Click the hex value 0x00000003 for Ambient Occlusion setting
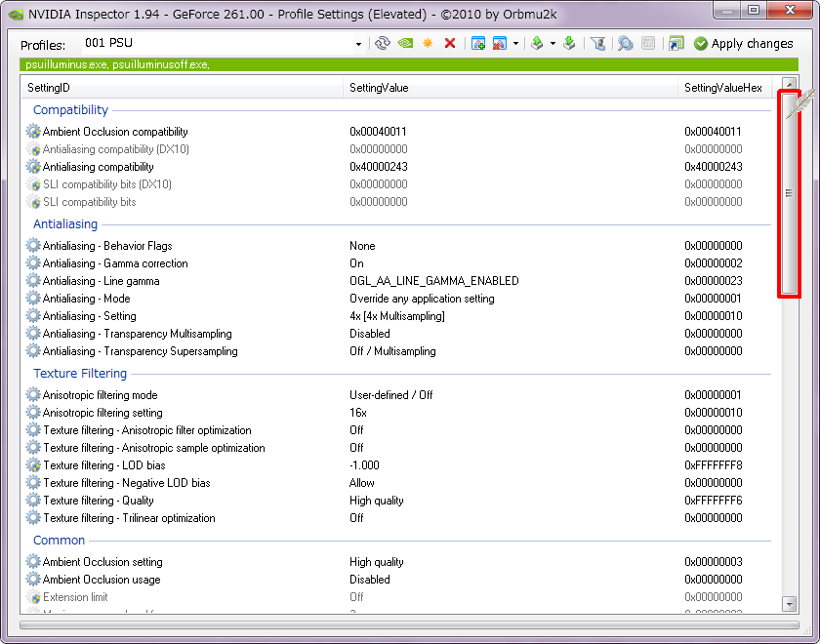This screenshot has width=820, height=644. tap(714, 562)
